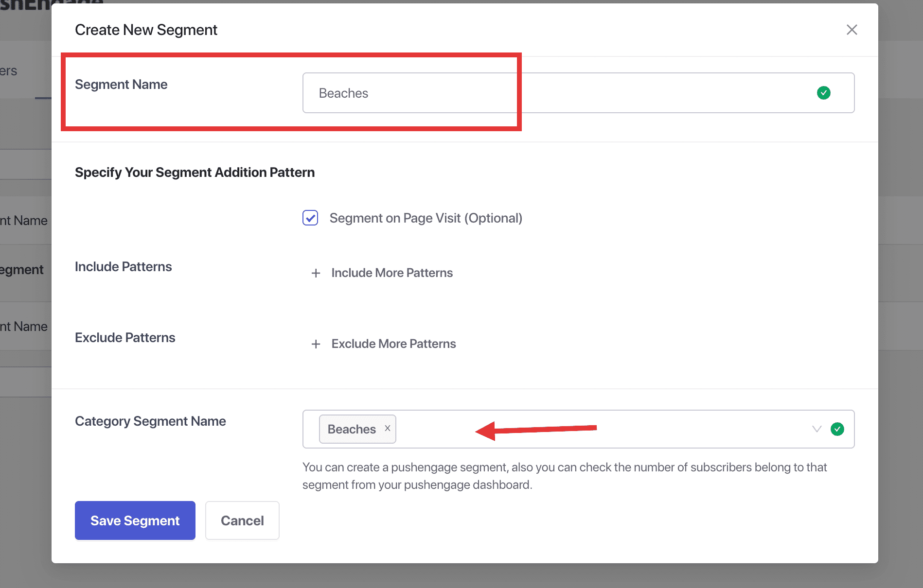Click the 'Category Segment Name' label
Screen dimensions: 923x588
(x=150, y=421)
